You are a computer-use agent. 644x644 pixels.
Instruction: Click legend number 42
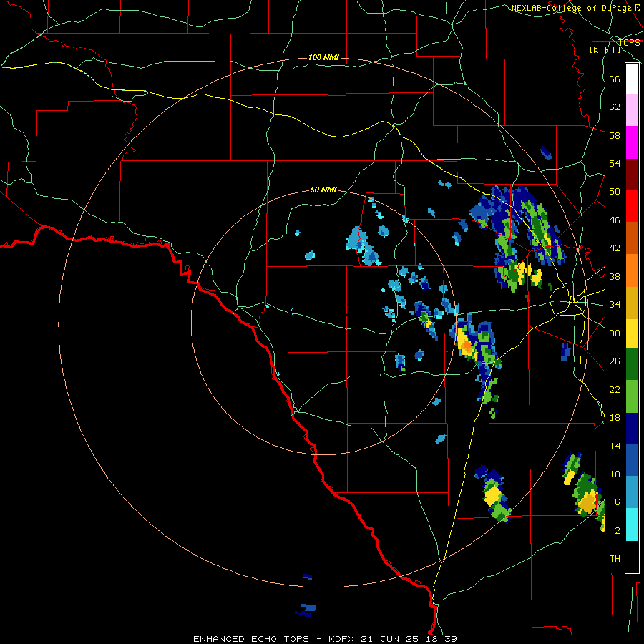click(x=615, y=248)
